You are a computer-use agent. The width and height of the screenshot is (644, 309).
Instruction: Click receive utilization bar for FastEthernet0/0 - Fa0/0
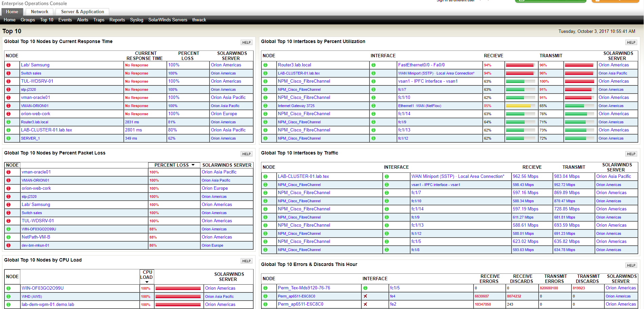pos(521,65)
